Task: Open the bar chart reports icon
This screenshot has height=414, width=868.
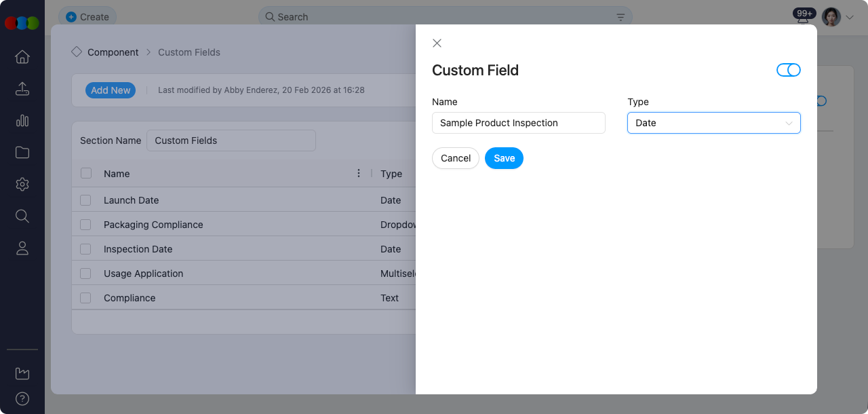Action: click(x=22, y=121)
